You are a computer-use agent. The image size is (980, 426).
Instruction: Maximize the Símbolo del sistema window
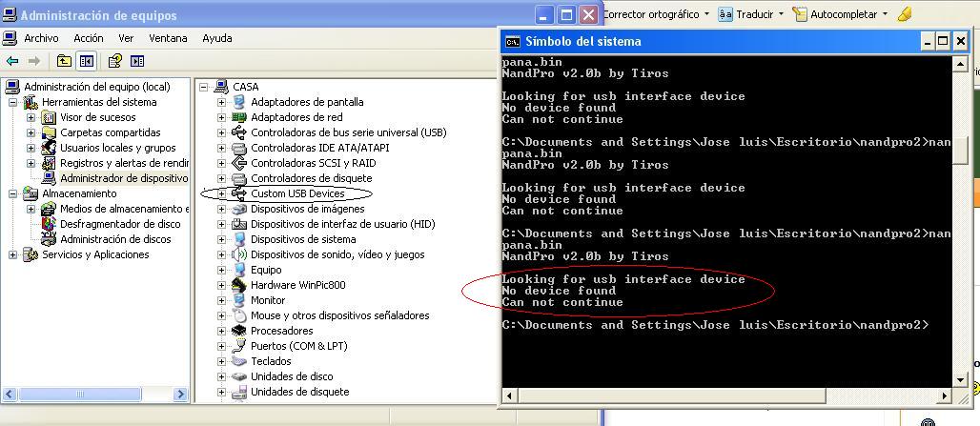pos(943,41)
